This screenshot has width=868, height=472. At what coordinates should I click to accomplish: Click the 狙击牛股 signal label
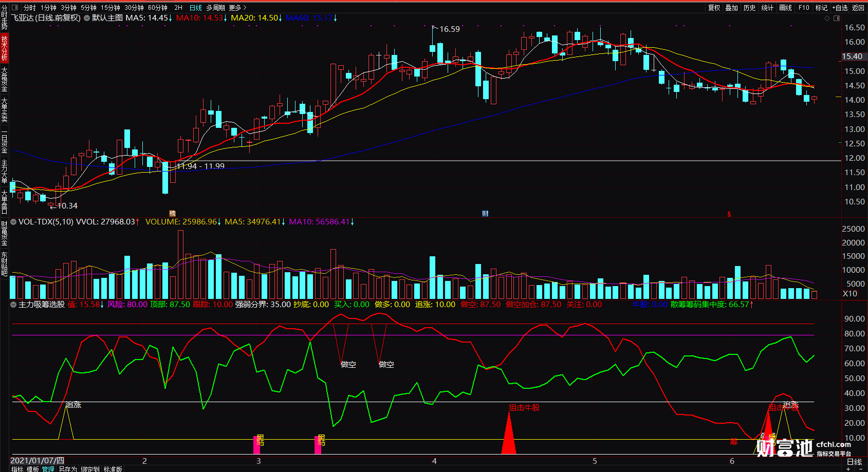click(524, 407)
